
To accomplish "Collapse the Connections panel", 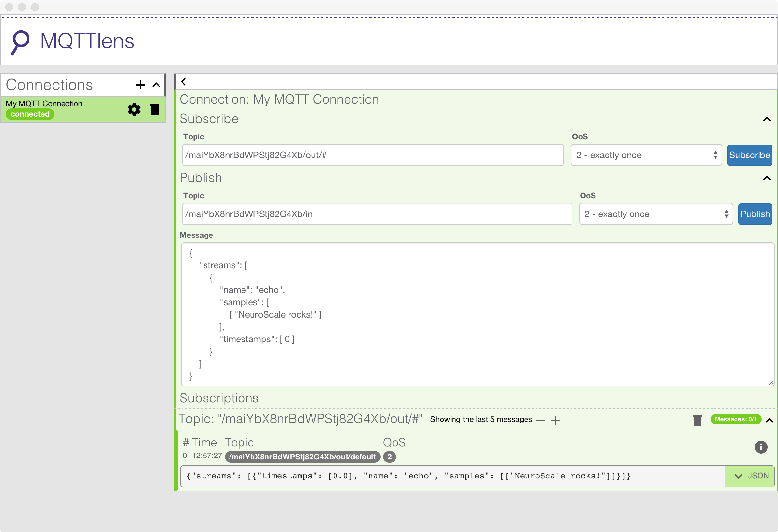I will [156, 85].
